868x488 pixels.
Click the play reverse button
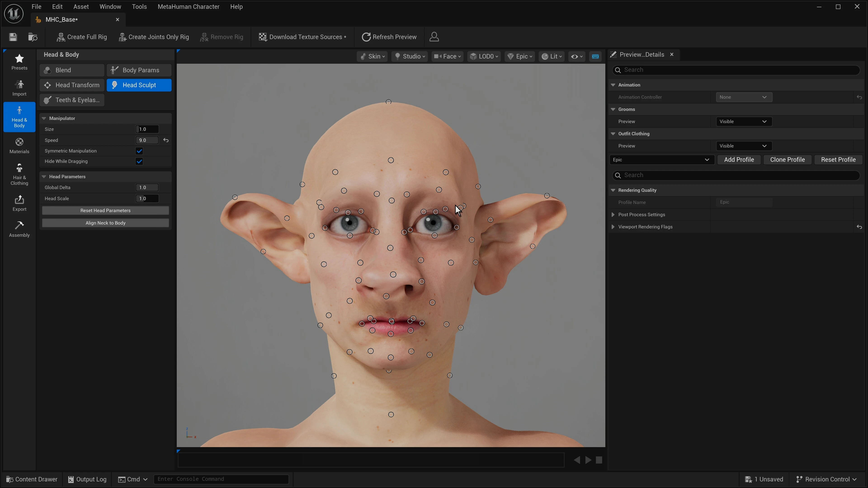(577, 460)
